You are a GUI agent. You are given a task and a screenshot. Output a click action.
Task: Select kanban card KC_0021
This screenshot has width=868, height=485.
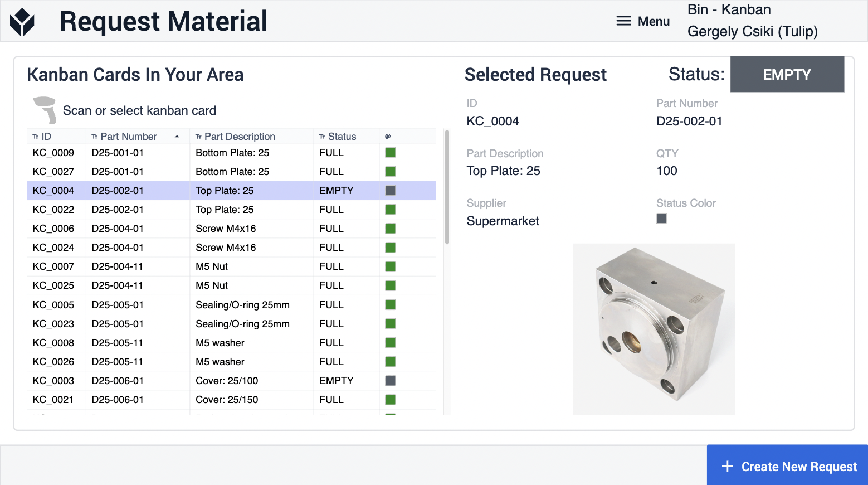(231, 400)
